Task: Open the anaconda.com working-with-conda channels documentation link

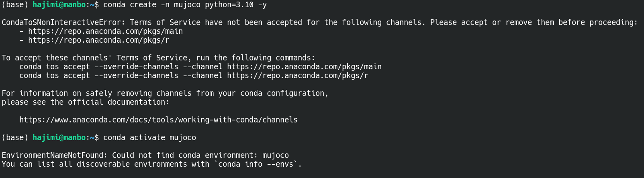Action: click(158, 120)
